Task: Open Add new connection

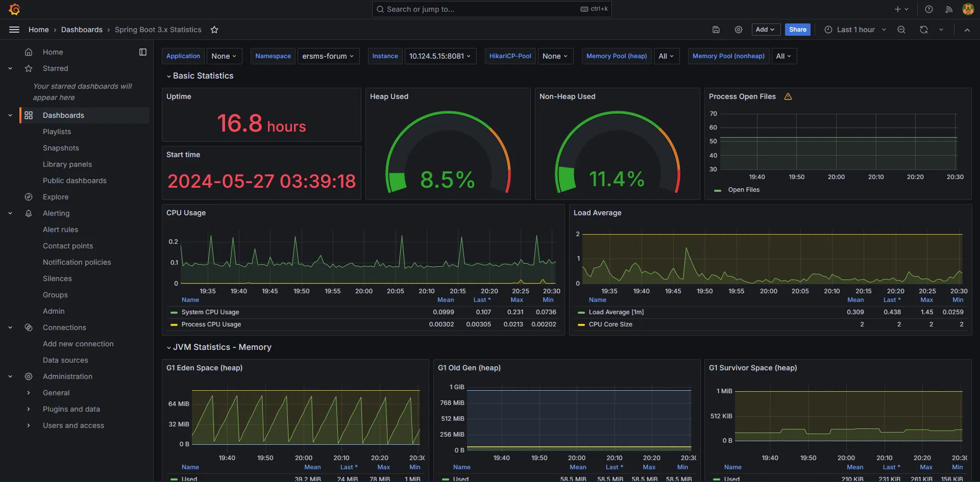Action: click(78, 344)
